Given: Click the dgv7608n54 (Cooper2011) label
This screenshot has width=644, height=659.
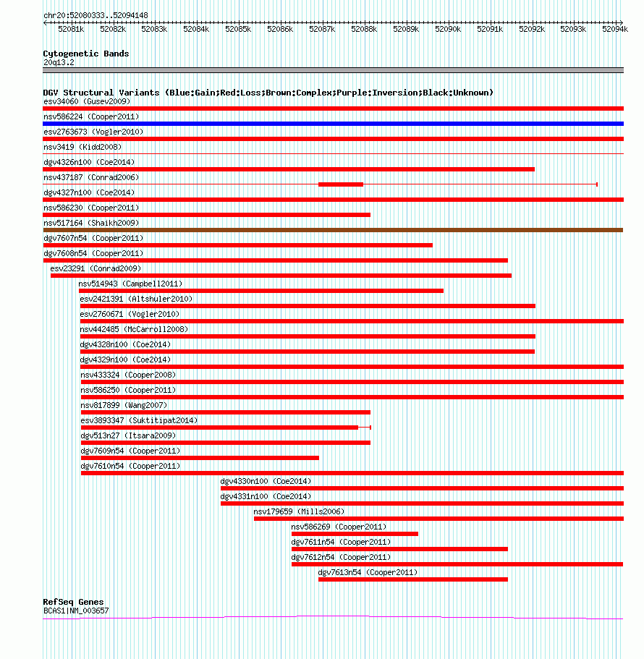Looking at the screenshot, I should [x=93, y=253].
